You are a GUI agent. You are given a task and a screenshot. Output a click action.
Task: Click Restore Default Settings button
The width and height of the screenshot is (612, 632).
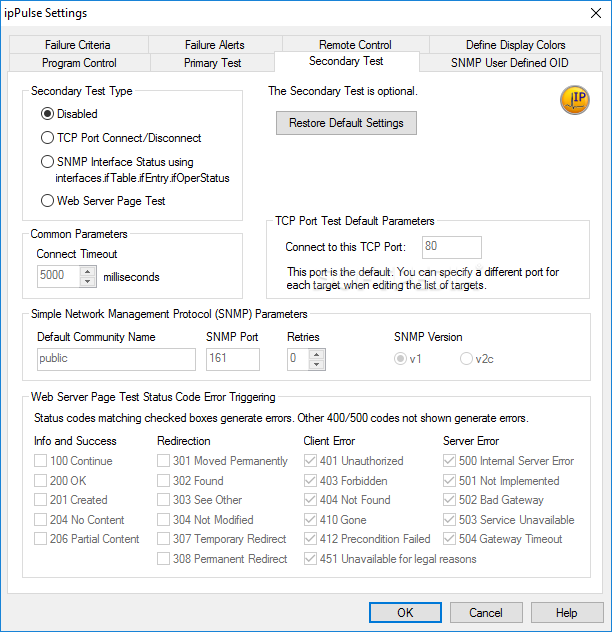[x=346, y=123]
